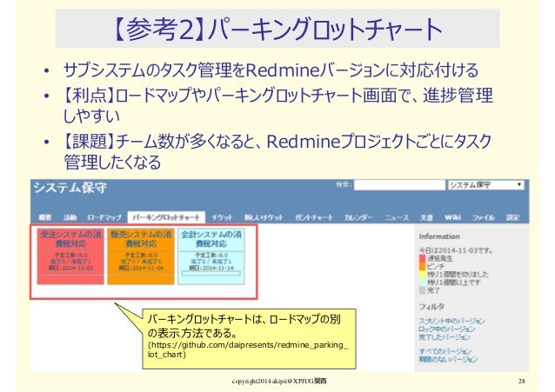Open the ニュース tab
The image size is (555, 392).
397,217
